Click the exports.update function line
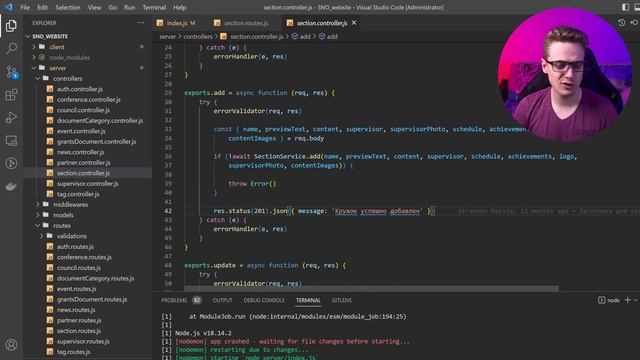This screenshot has height=360, width=640. (264, 265)
